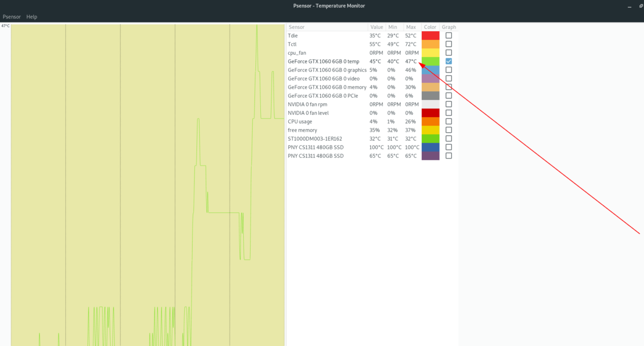Screen dimensions: 644x346
Task: Click orange swatch for CPU usage
Action: 430,121
